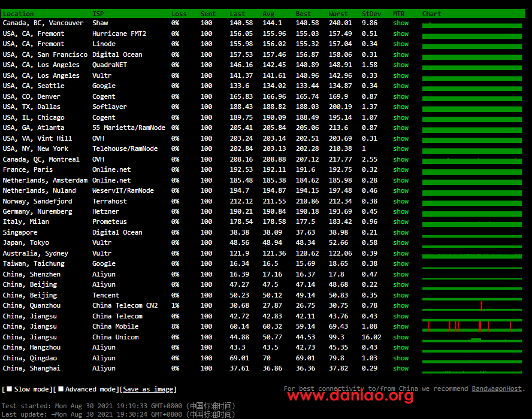Tick the Advanced mode checkbox
Screen dimensions: 532x419
(x=61, y=389)
